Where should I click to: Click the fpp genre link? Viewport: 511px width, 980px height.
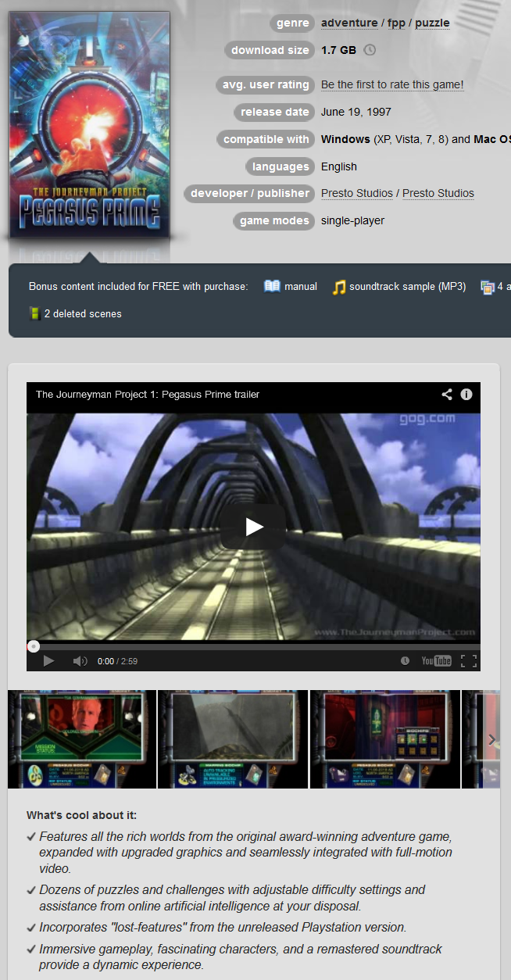point(396,23)
